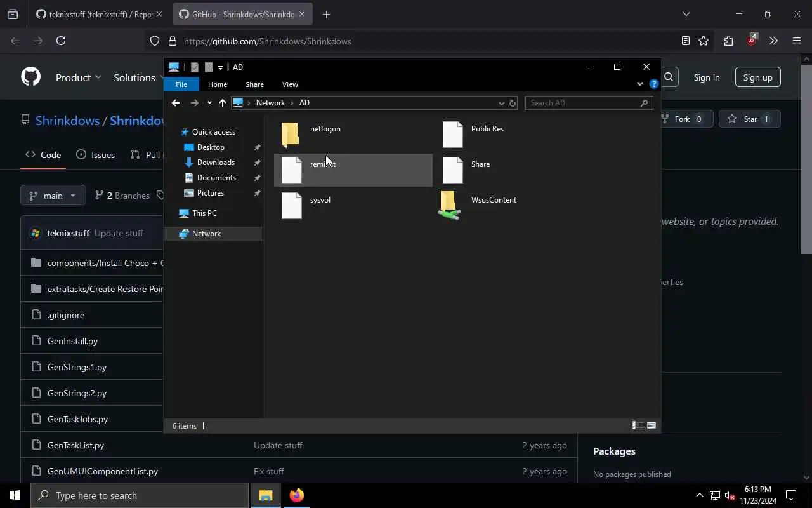Click the Properties quick access toolbar icon
Image resolution: width=812 pixels, height=508 pixels.
click(x=195, y=67)
